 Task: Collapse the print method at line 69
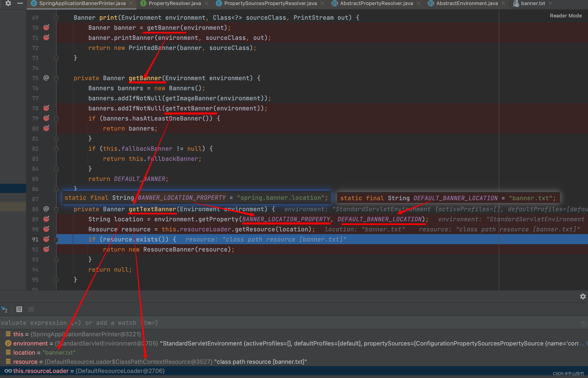point(56,18)
